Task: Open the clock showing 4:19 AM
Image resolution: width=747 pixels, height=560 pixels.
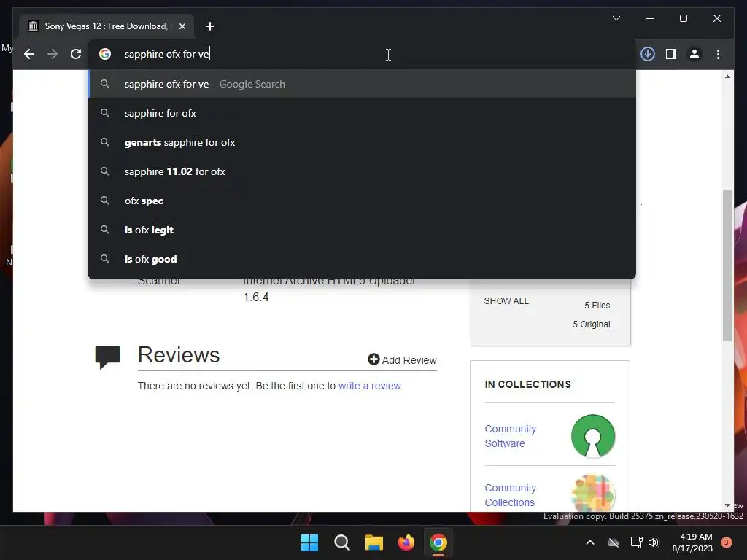Action: (x=692, y=542)
